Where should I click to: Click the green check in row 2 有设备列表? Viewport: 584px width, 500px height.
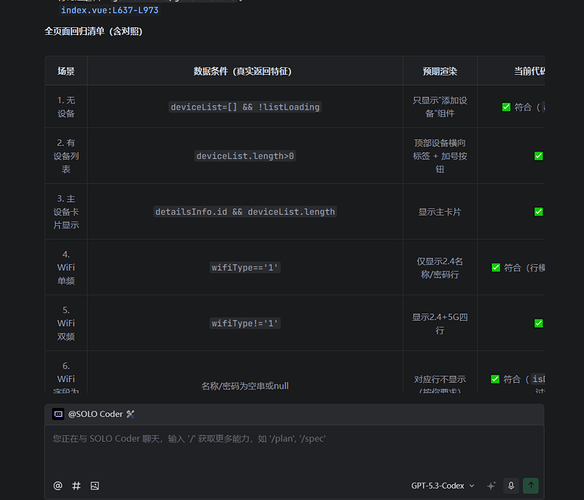click(x=539, y=156)
